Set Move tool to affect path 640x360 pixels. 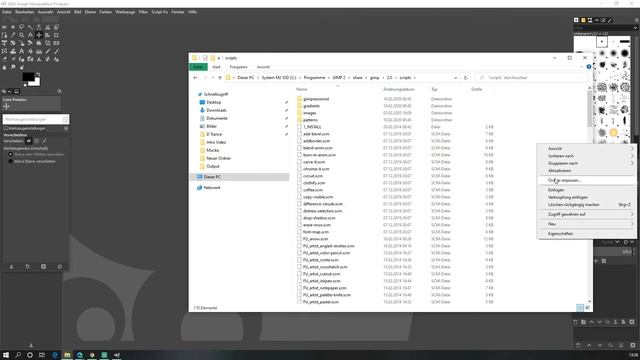(44, 141)
